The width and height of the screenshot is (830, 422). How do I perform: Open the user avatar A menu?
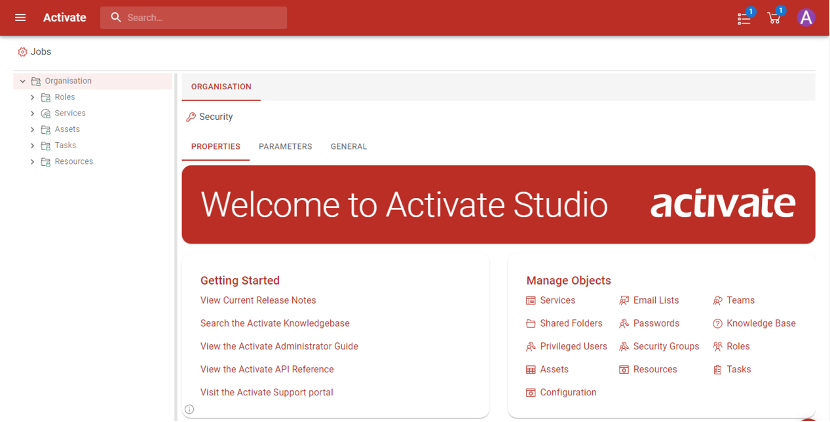(x=806, y=17)
